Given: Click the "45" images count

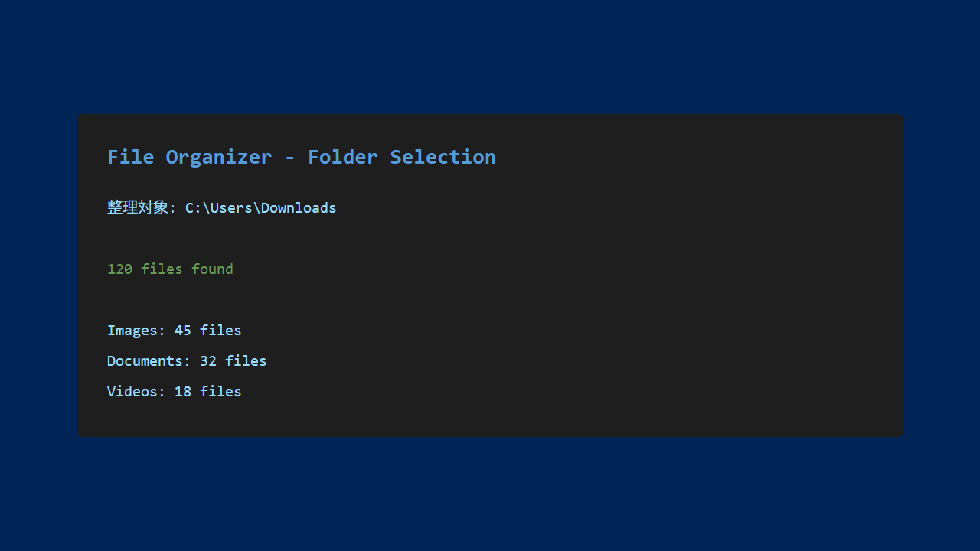Looking at the screenshot, I should coord(182,331).
